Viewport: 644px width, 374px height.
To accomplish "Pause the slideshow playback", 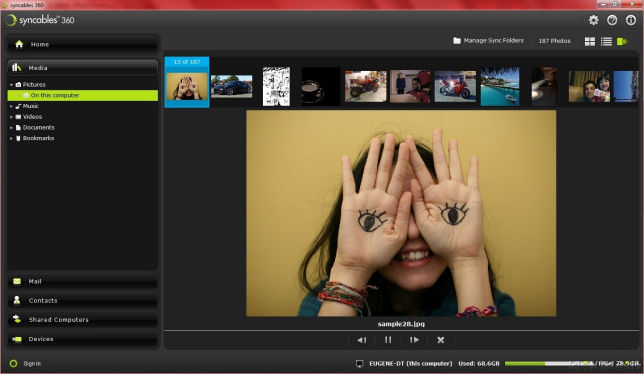I will 388,340.
